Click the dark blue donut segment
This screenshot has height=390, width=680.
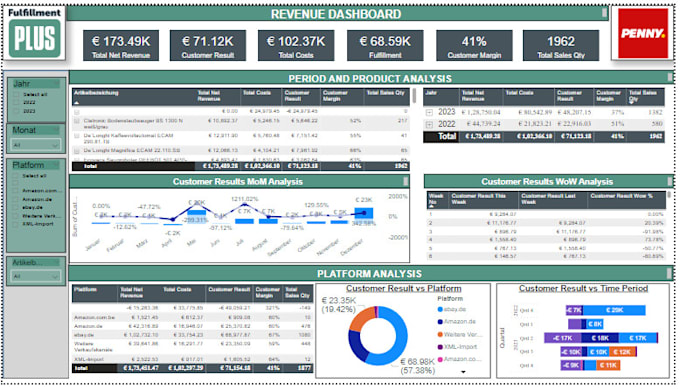356,347
